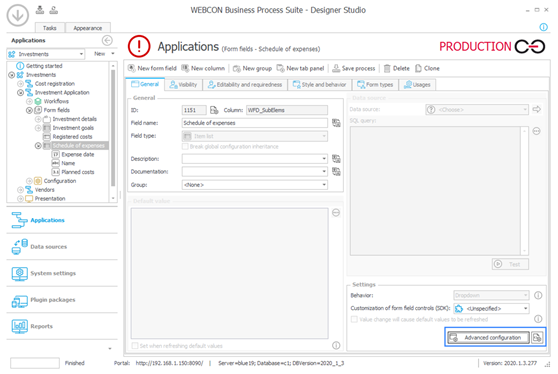Click the Test button
558x374 pixels.
click(510, 264)
